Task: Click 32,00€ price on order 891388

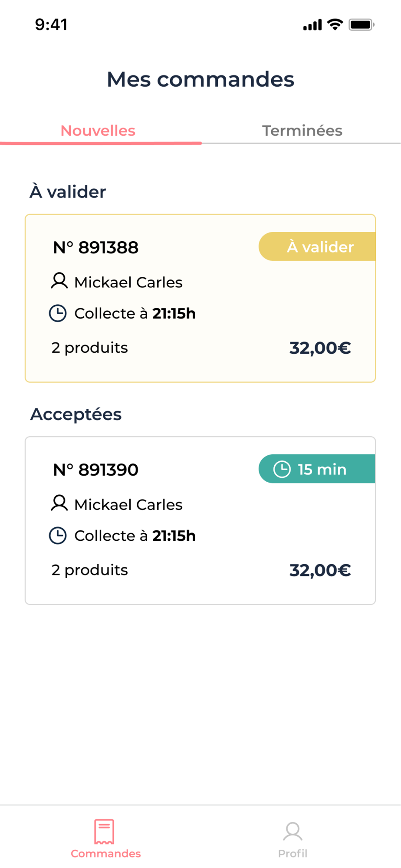Action: [x=320, y=348]
